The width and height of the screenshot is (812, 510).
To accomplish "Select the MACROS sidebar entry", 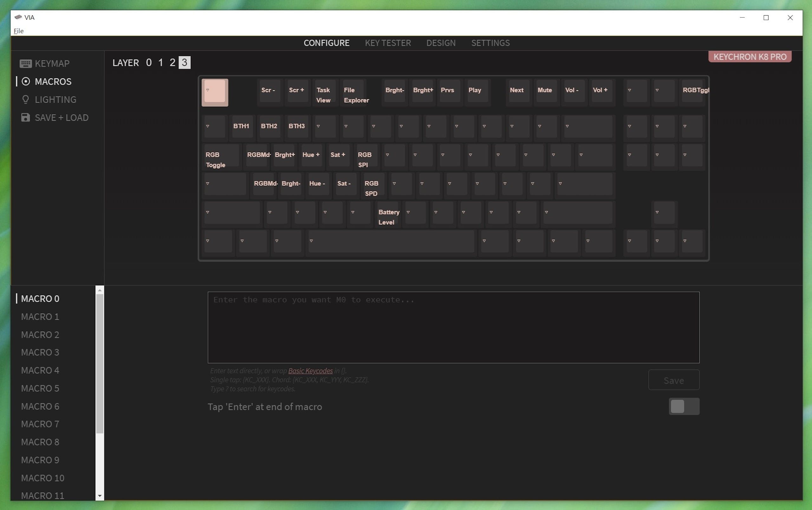I will coord(46,81).
